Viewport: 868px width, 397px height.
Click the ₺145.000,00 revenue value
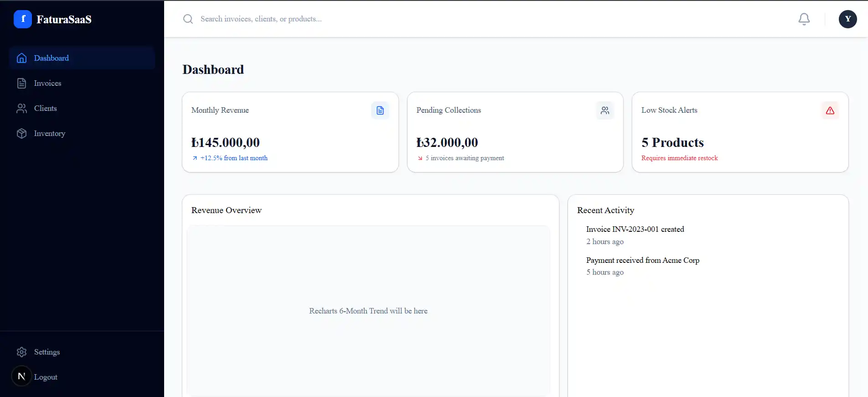pyautogui.click(x=226, y=142)
